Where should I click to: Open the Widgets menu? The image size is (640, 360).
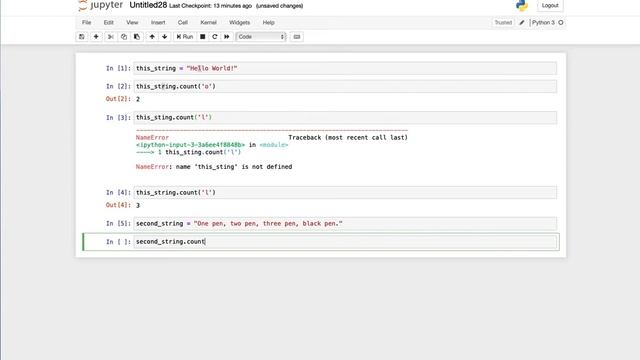tap(240, 22)
